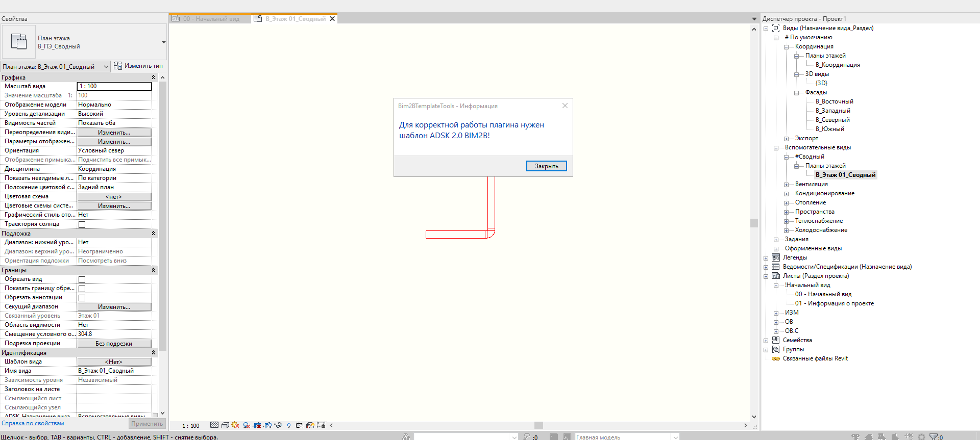Image resolution: width=980 pixels, height=440 pixels.
Task: Tick the 'Обрезать аннотации' checkbox
Action: click(x=82, y=298)
